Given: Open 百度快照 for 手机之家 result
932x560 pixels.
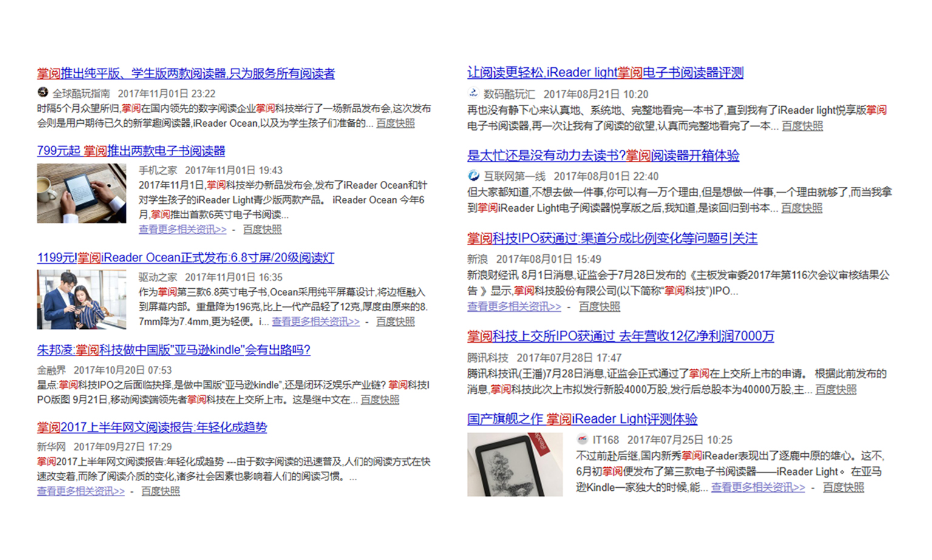Looking at the screenshot, I should 262,229.
